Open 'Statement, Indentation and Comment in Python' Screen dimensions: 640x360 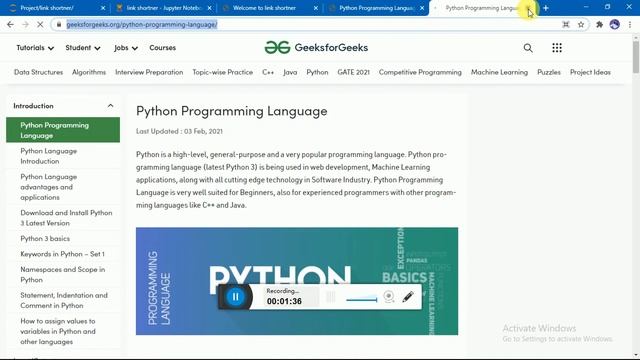[64, 300]
